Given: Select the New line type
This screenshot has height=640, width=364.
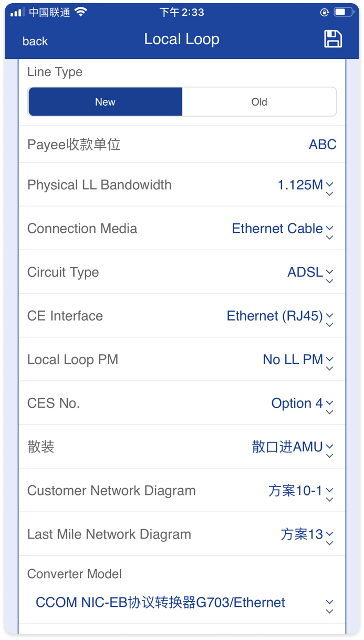Looking at the screenshot, I should pyautogui.click(x=105, y=101).
